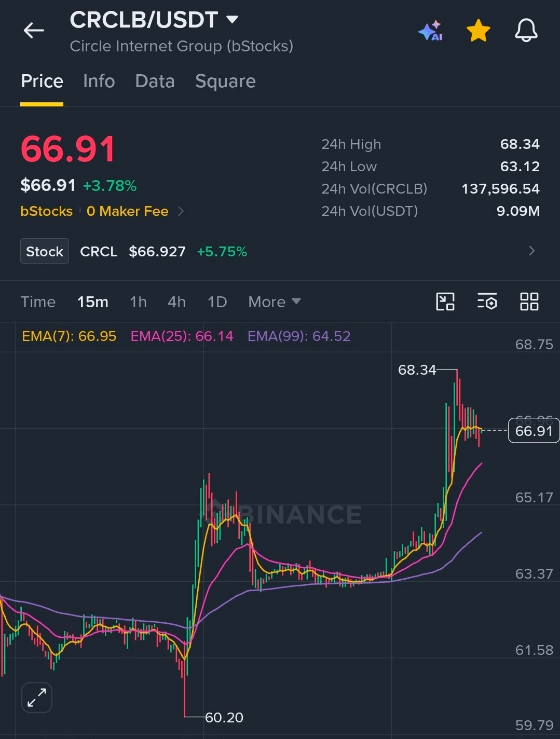Open the chart drawing tools icon
Screen dimensions: 560x739
click(x=445, y=302)
